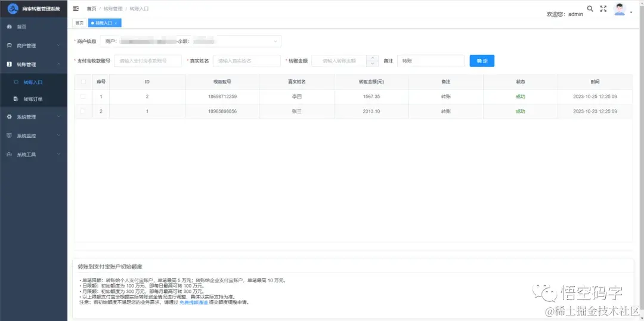Click the system logo in top-left corner
The image size is (644, 321).
13,8
